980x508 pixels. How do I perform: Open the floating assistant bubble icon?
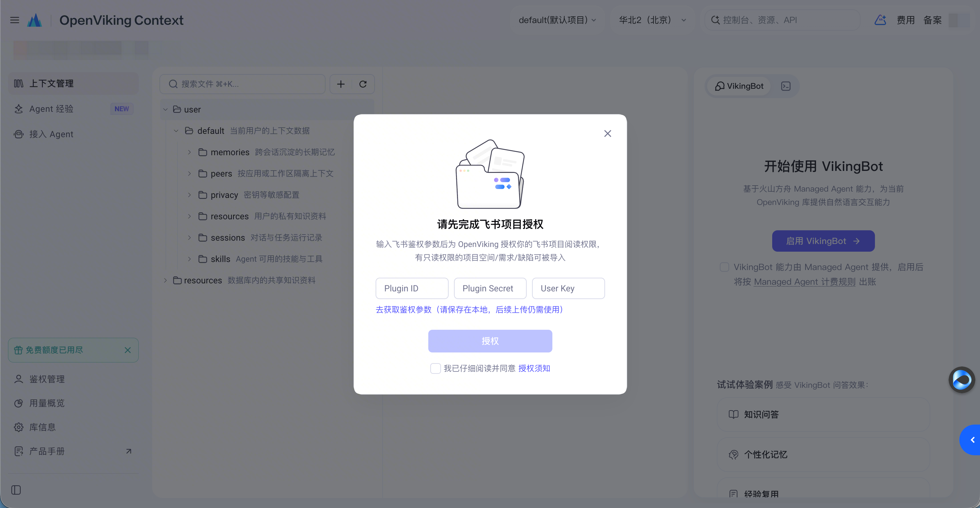[961, 380]
